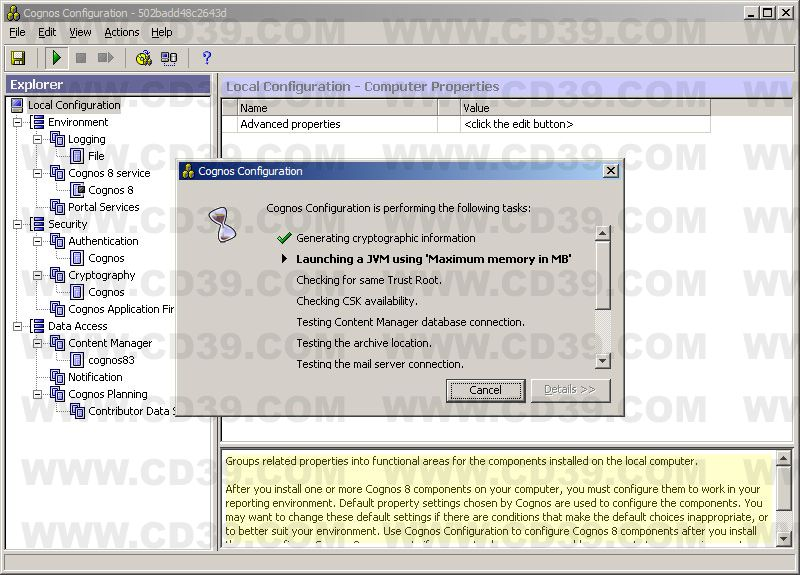
Task: Select the Advanced properties row
Action: [466, 124]
